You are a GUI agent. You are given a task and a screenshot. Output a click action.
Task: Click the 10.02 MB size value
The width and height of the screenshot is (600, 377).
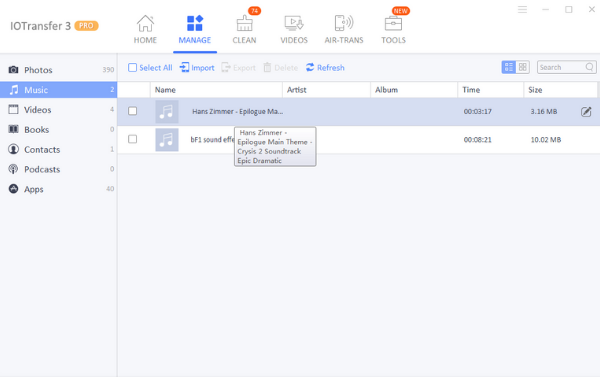pyautogui.click(x=546, y=140)
